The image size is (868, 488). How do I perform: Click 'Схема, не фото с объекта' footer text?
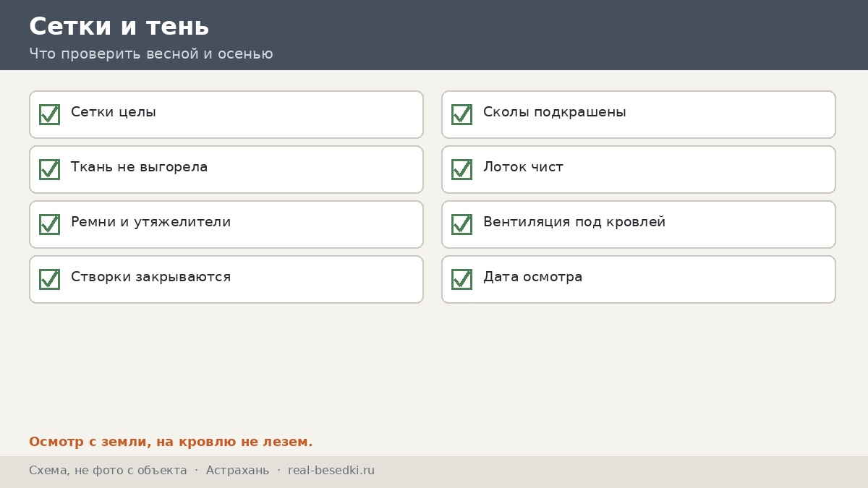tap(108, 471)
